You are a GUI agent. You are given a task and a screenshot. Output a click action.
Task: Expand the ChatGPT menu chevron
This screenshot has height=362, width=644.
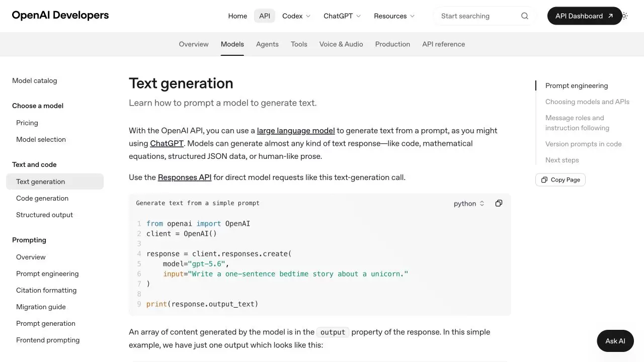pyautogui.click(x=358, y=16)
